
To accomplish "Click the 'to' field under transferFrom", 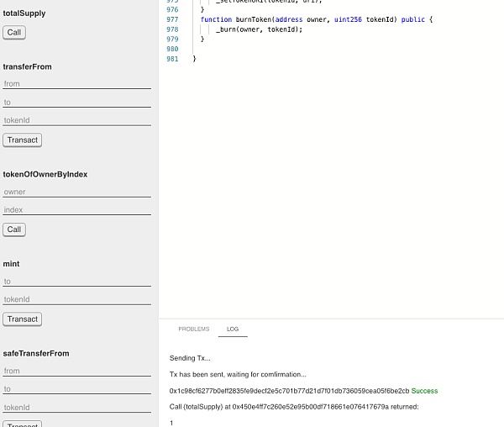I will pyautogui.click(x=76, y=103).
